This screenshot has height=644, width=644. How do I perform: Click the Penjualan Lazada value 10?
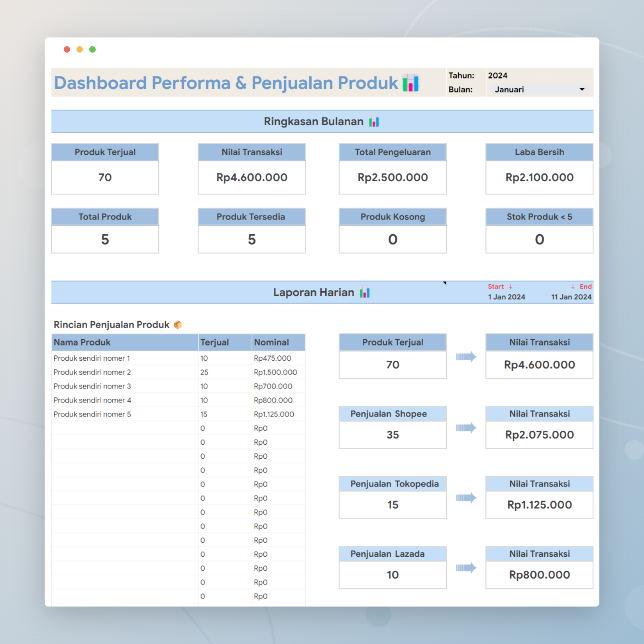click(393, 575)
